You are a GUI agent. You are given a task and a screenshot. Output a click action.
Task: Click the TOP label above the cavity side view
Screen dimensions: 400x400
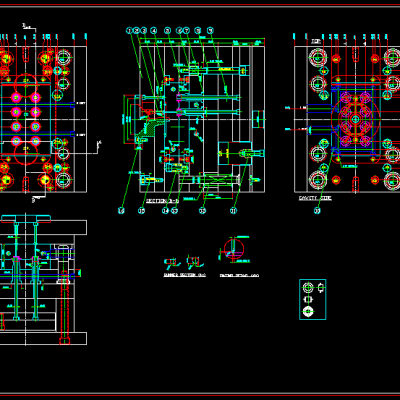pyautogui.click(x=316, y=41)
